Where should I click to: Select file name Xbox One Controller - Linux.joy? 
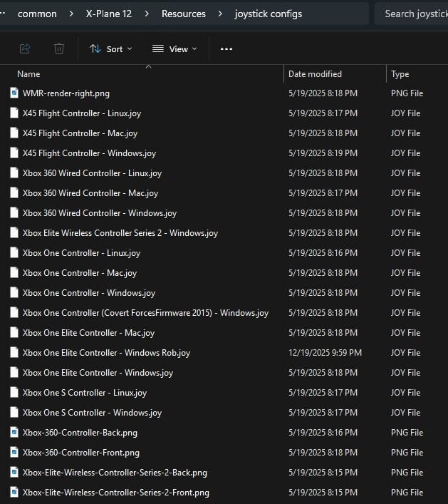pos(82,253)
